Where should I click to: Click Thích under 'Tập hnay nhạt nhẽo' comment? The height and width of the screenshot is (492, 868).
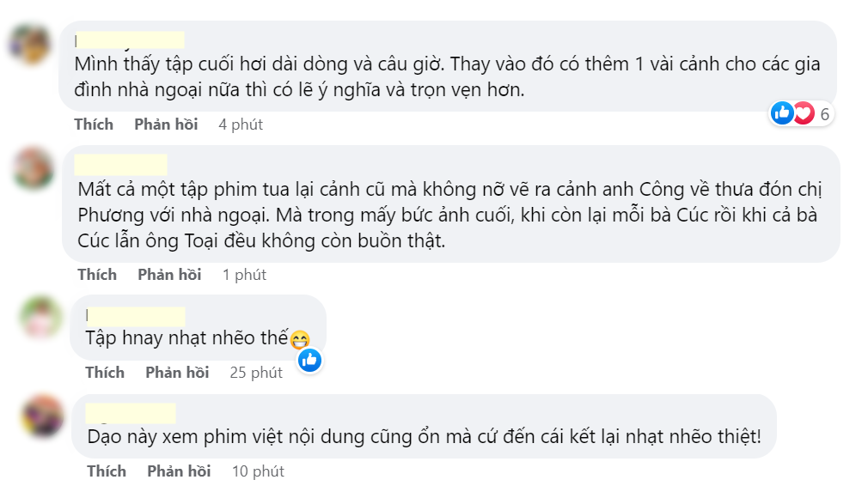point(105,373)
